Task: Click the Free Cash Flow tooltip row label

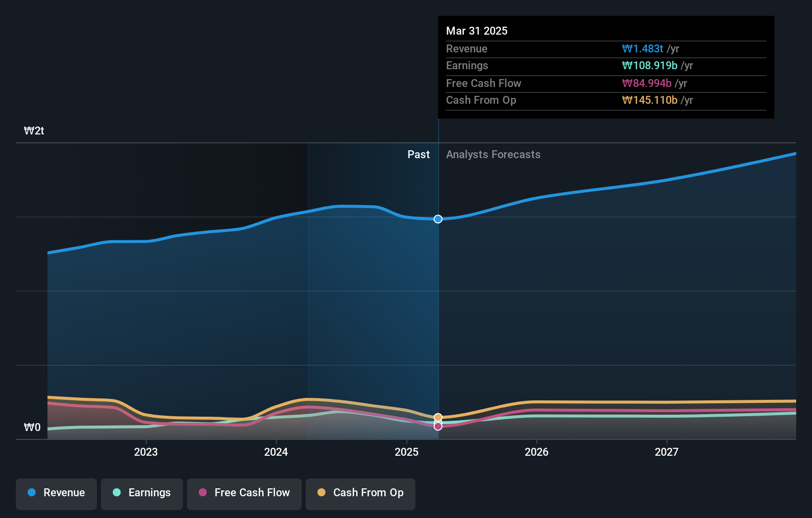Action: click(484, 83)
